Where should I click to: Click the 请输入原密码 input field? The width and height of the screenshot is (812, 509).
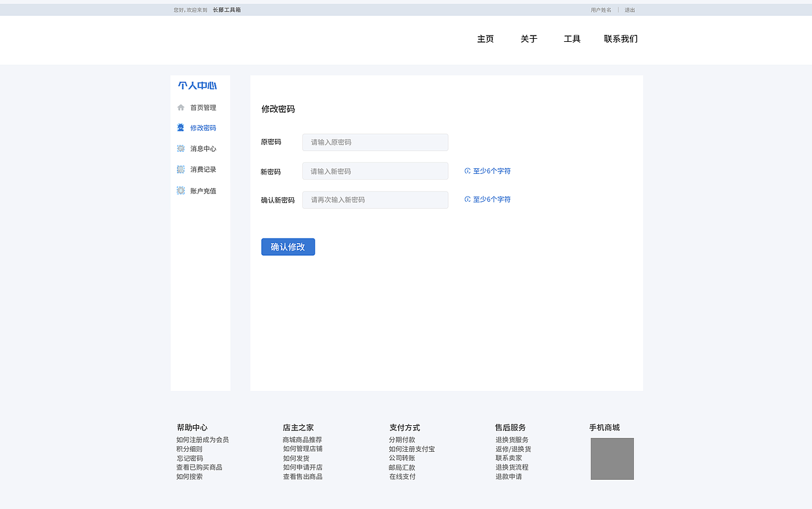point(375,142)
